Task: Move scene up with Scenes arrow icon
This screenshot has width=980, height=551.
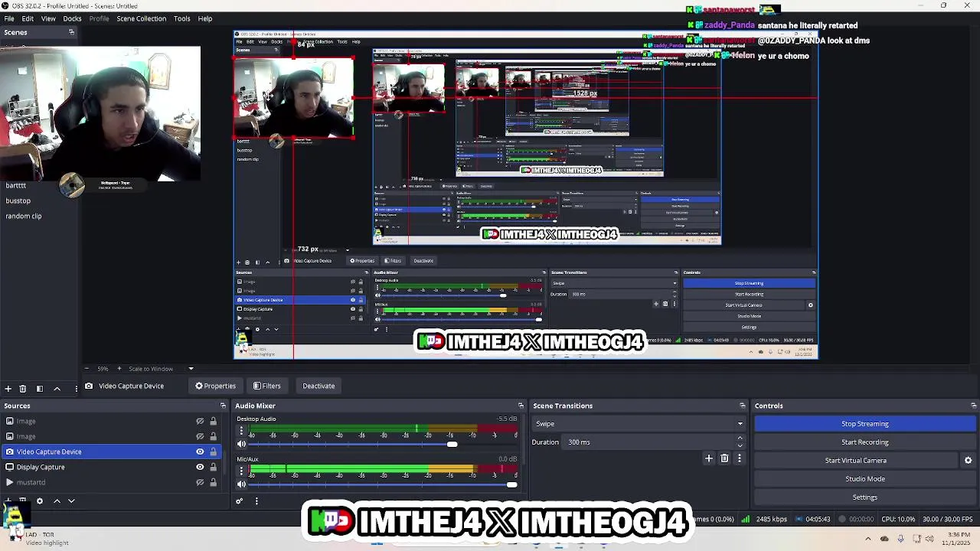Action: tap(57, 389)
